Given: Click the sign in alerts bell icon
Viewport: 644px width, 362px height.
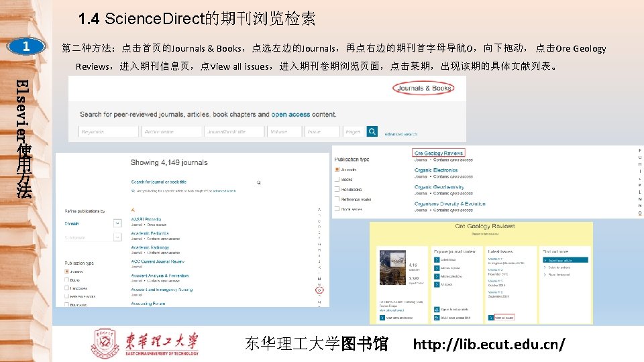Looking at the screenshot, I should tap(437, 310).
